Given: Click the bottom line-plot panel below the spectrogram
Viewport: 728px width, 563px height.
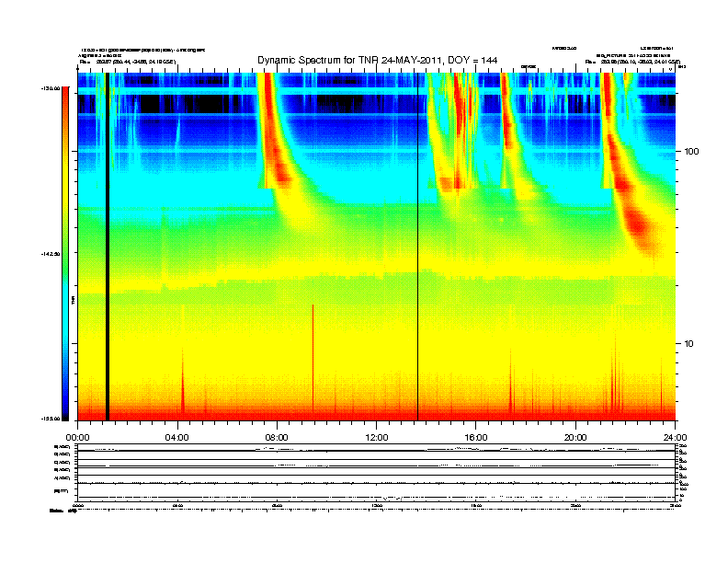Looking at the screenshot, I should [x=377, y=472].
